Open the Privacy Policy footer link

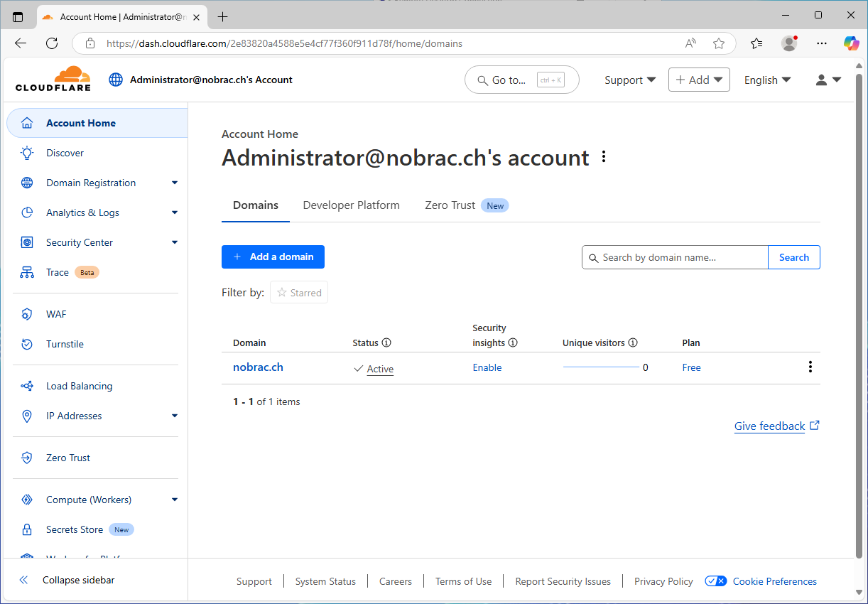point(663,581)
